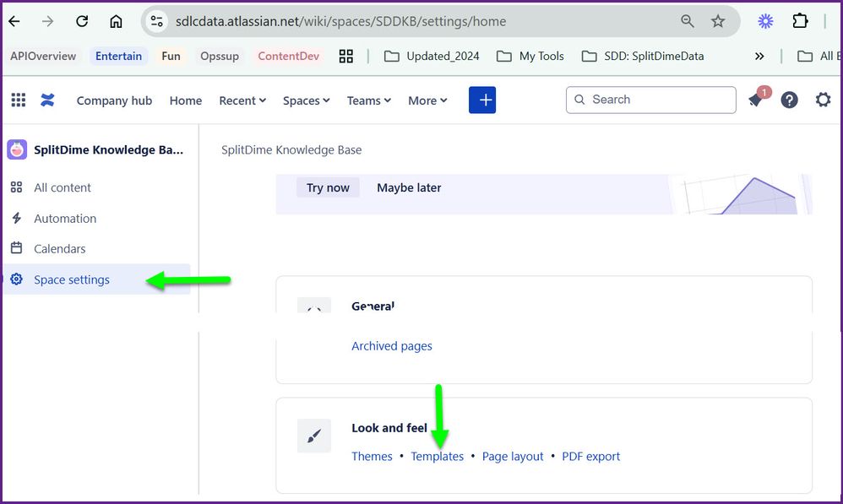The image size is (843, 504).
Task: Focus the Confluence Search field
Action: pos(651,100)
